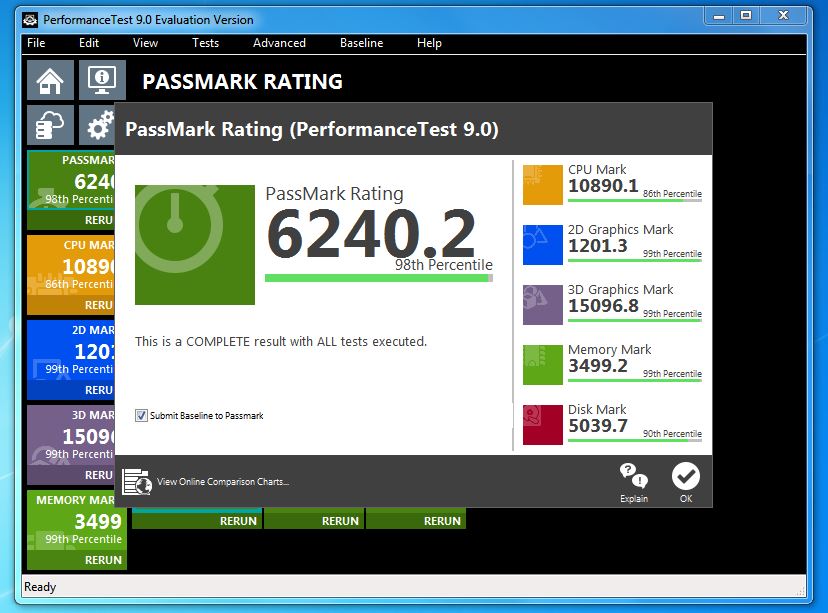Image resolution: width=828 pixels, height=613 pixels.
Task: Click the 98th Percentile label under the rating
Action: pyautogui.click(x=444, y=265)
